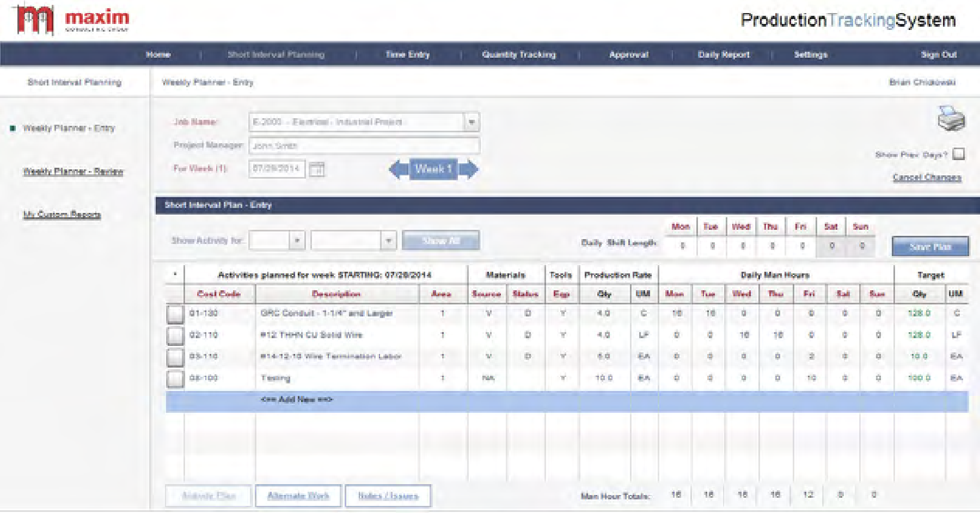Click the Project Manager input field
Viewport: 980px width, 513px height.
(364, 145)
